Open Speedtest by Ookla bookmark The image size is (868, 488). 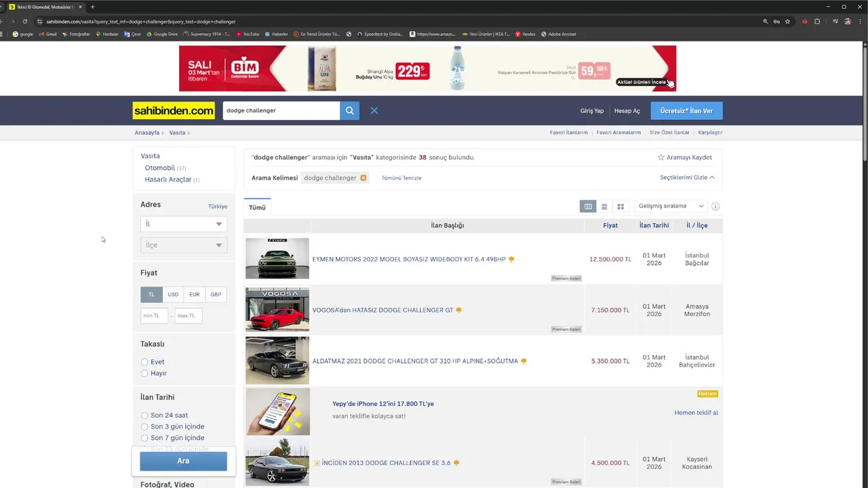(x=380, y=34)
